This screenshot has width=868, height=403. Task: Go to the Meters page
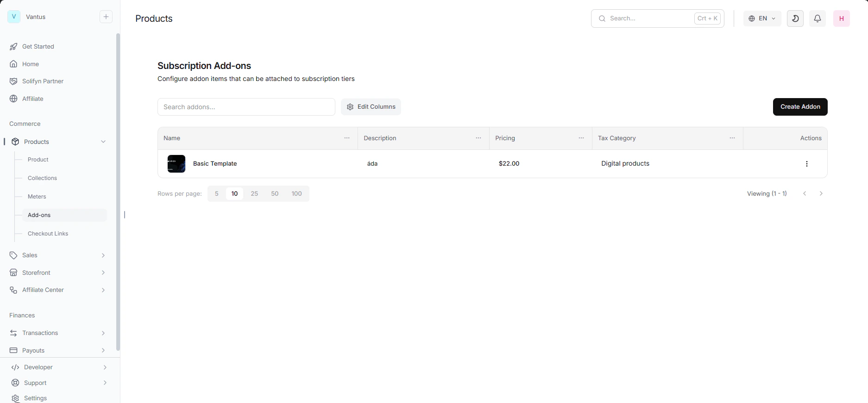tap(37, 197)
